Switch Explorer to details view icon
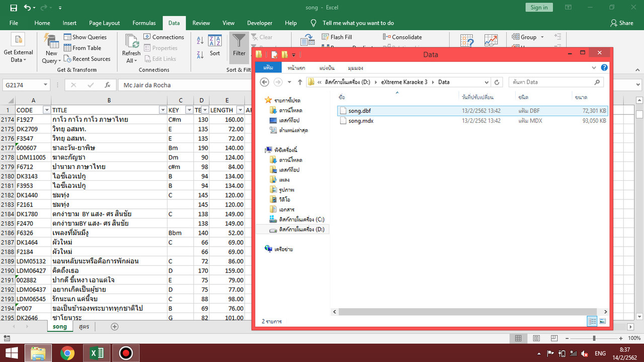The height and width of the screenshot is (362, 644). click(592, 321)
